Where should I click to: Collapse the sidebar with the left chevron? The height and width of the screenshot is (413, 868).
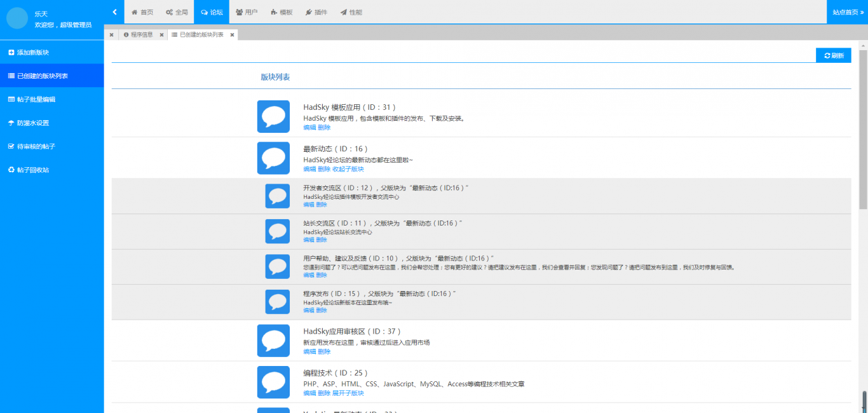[x=114, y=11]
